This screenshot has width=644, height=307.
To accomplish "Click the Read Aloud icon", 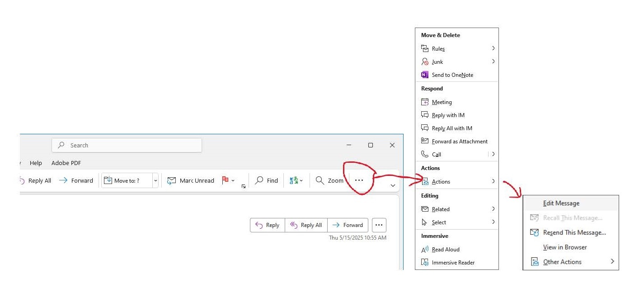I will pos(425,249).
